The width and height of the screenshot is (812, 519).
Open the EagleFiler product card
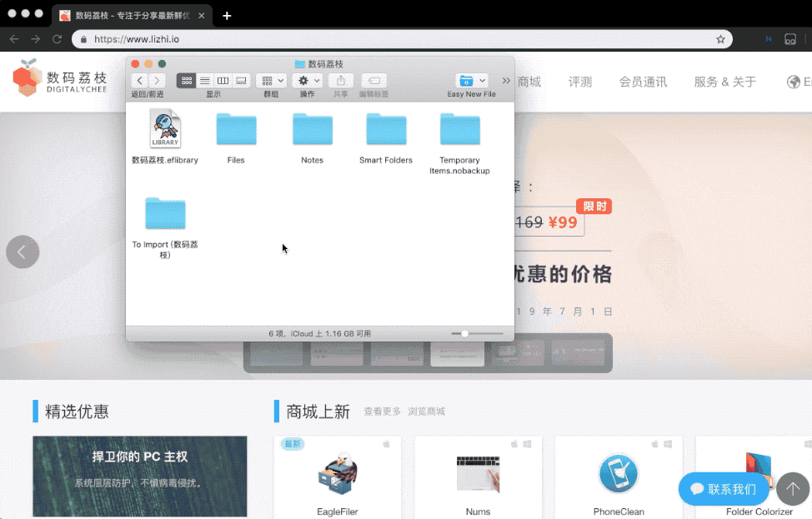click(x=338, y=477)
